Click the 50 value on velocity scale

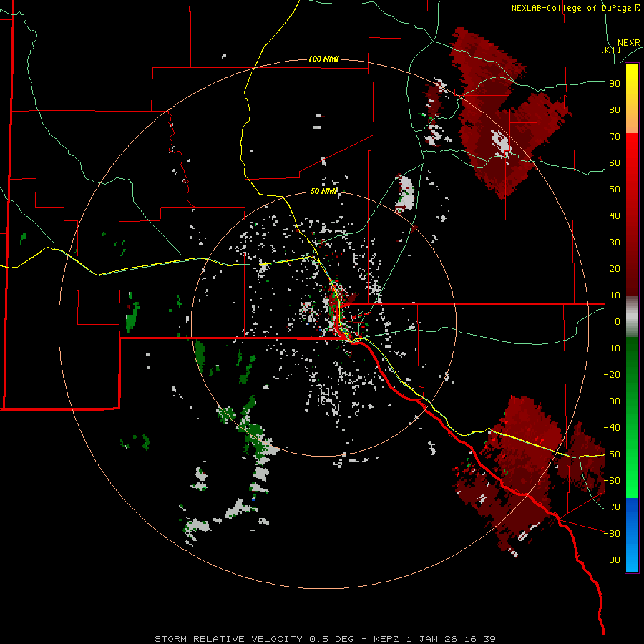[x=615, y=190]
